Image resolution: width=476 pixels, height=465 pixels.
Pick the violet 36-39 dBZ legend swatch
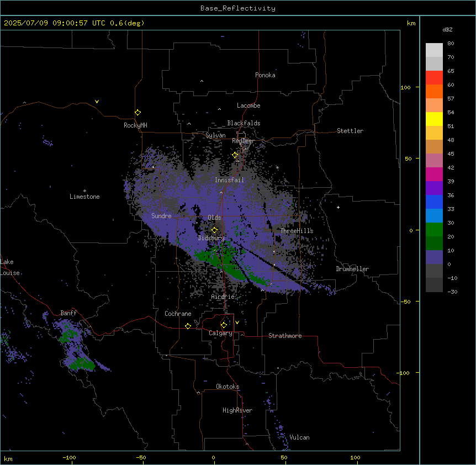[x=434, y=188]
